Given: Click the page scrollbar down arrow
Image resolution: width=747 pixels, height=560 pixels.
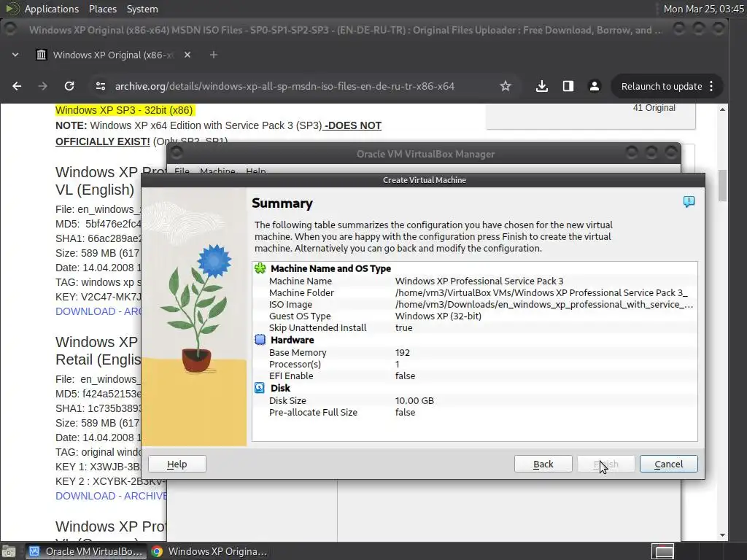Looking at the screenshot, I should [x=722, y=535].
